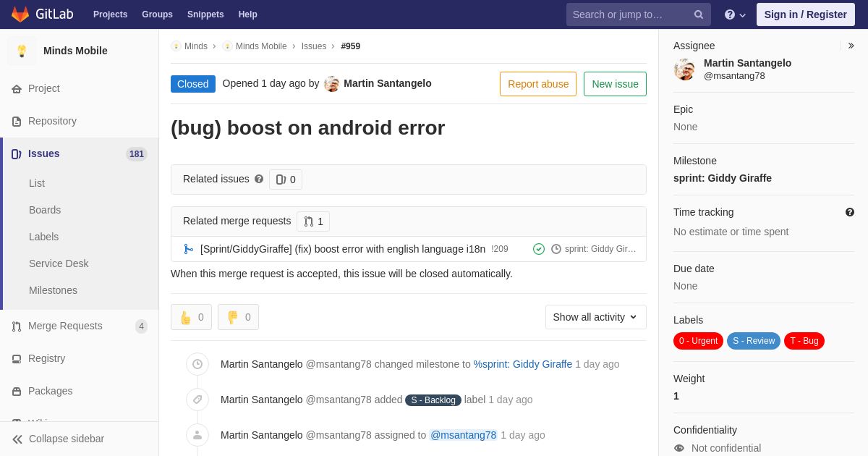Open the Boards item under Issues
The width and height of the screenshot is (868, 456).
point(45,210)
